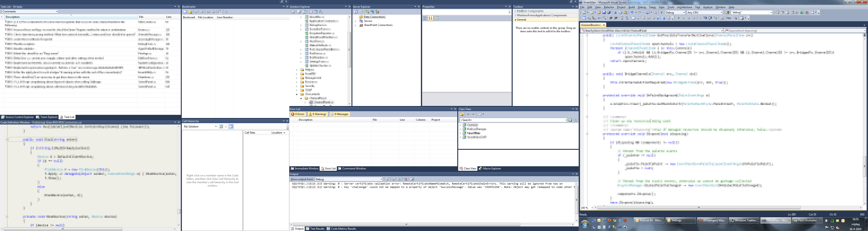Open the Toolbox using the hammer-and-wrench toolbar icon
This screenshot has height=231, width=868.
[x=797, y=12]
